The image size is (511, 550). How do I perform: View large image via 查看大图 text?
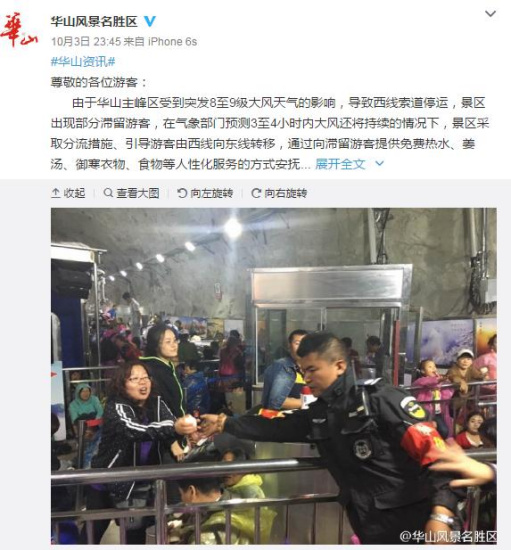click(138, 193)
